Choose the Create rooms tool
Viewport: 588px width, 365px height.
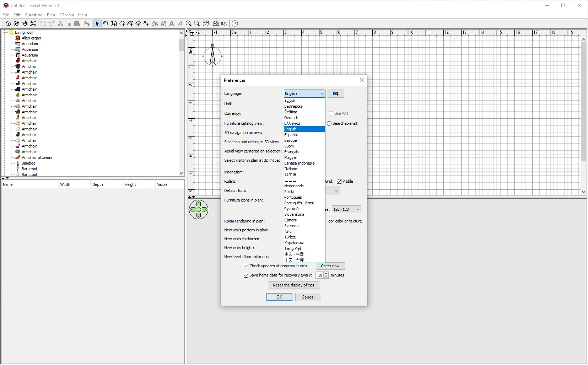[x=122, y=23]
